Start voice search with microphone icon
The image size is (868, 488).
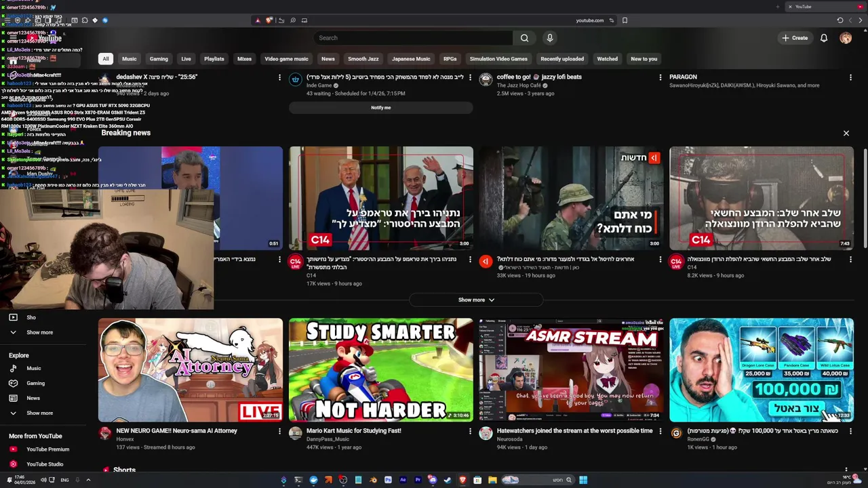pos(550,38)
